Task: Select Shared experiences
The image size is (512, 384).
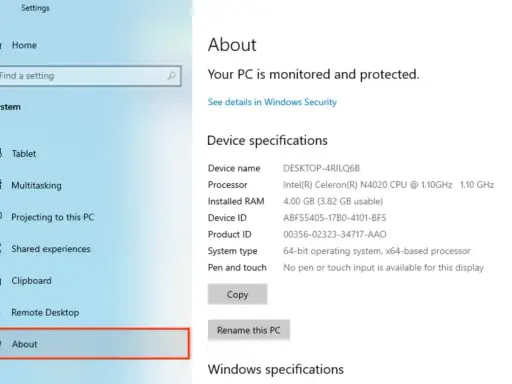Action: [x=51, y=249]
